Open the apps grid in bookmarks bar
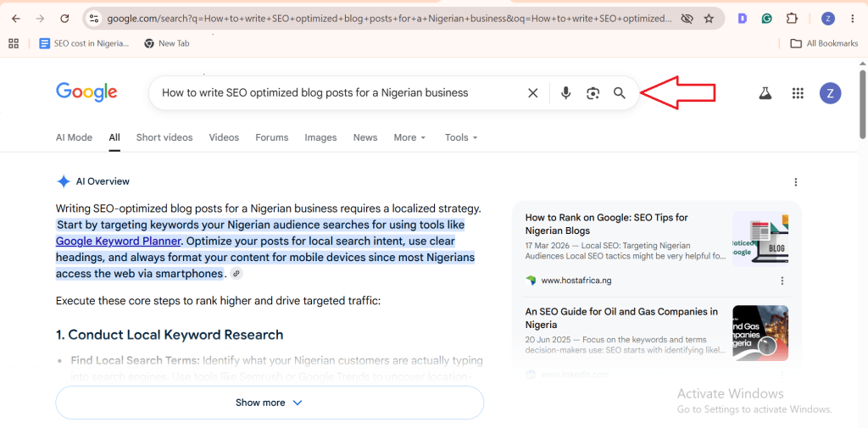 coord(14,43)
